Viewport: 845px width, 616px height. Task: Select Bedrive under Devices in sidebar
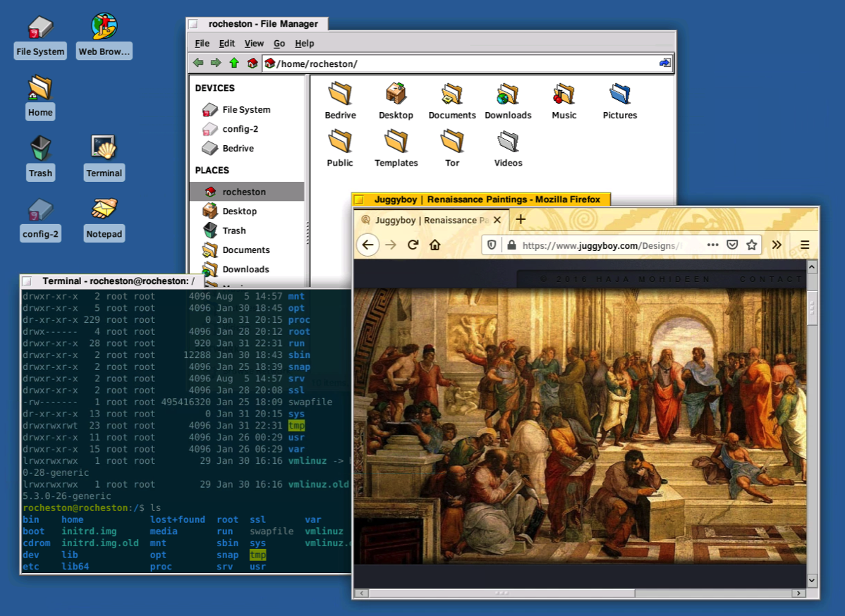[238, 149]
